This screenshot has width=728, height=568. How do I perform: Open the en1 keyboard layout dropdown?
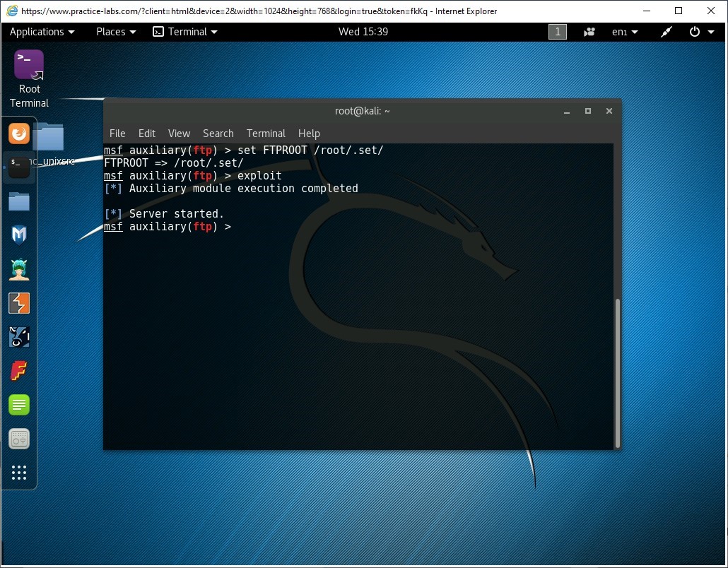tap(625, 32)
